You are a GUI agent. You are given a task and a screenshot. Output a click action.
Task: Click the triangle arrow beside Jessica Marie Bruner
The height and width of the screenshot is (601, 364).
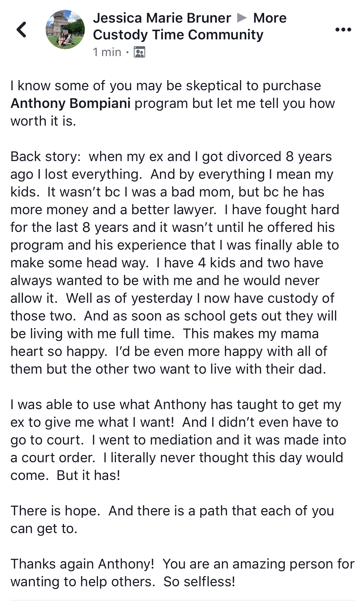coord(242,18)
